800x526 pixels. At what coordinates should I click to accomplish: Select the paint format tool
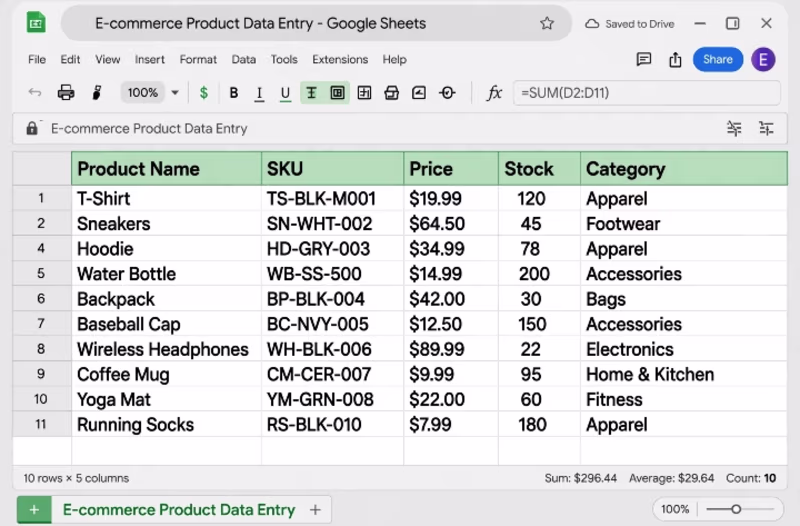[x=96, y=92]
